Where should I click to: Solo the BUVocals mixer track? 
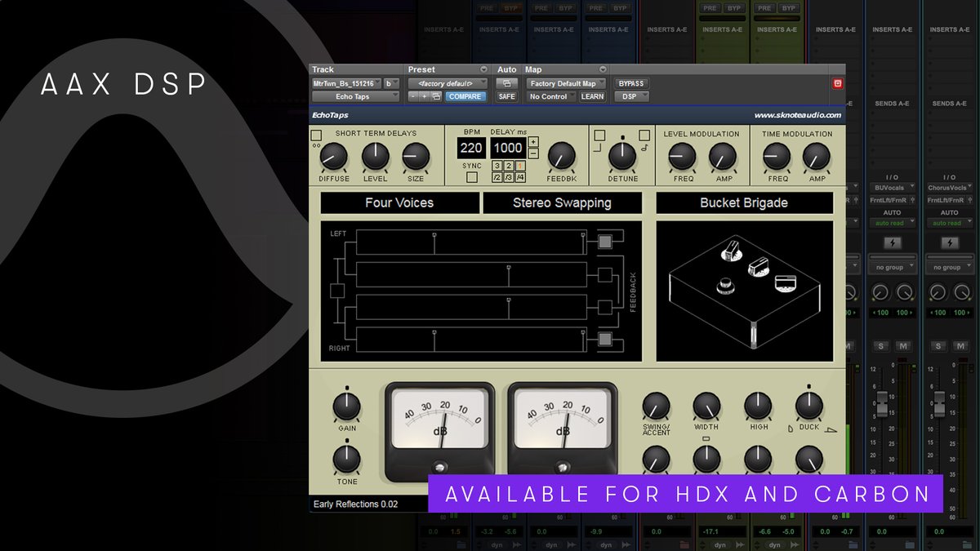(880, 346)
